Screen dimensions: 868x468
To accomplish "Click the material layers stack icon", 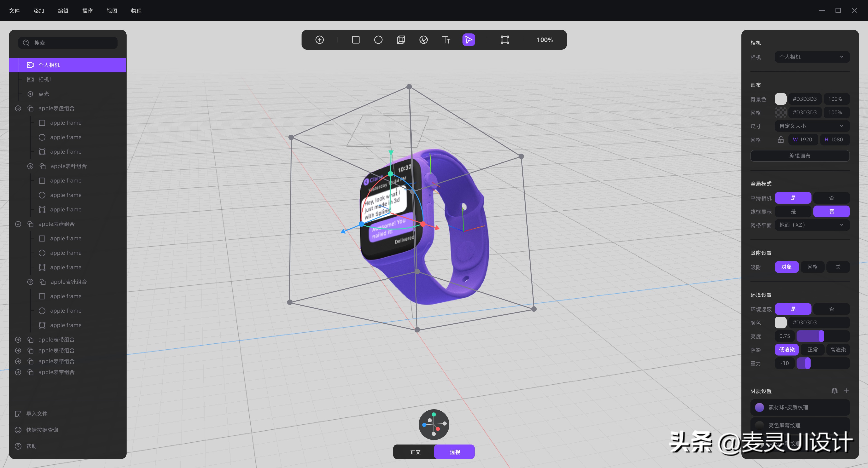I will click(834, 391).
